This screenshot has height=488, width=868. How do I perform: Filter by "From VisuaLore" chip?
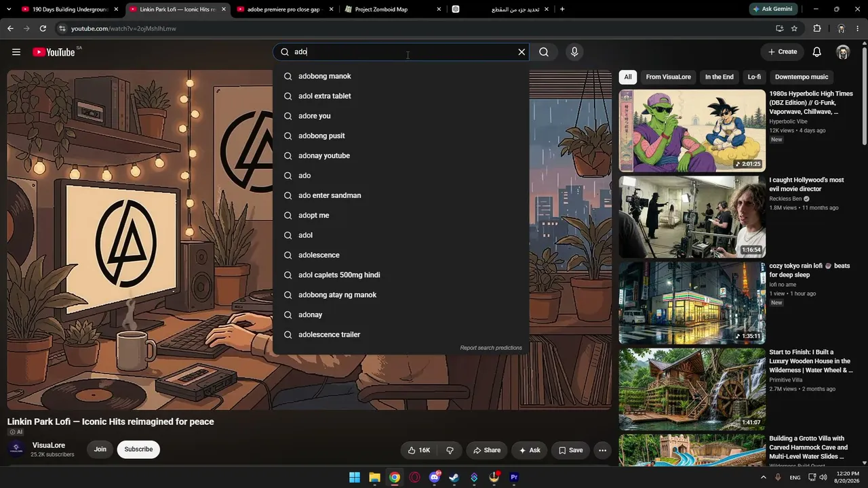[669, 77]
